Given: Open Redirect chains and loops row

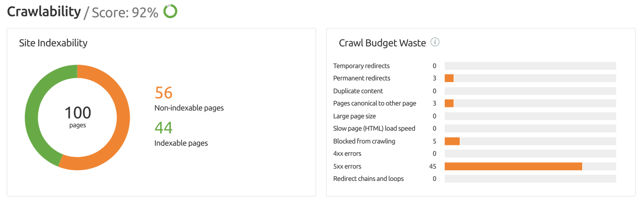Looking at the screenshot, I should tap(474, 179).
